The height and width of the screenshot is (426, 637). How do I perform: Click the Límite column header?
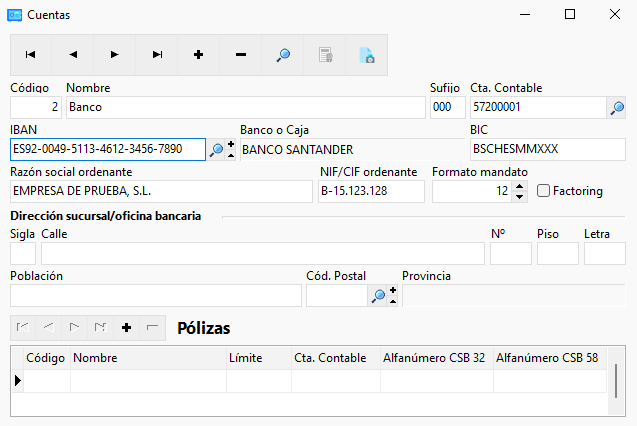(x=259, y=358)
